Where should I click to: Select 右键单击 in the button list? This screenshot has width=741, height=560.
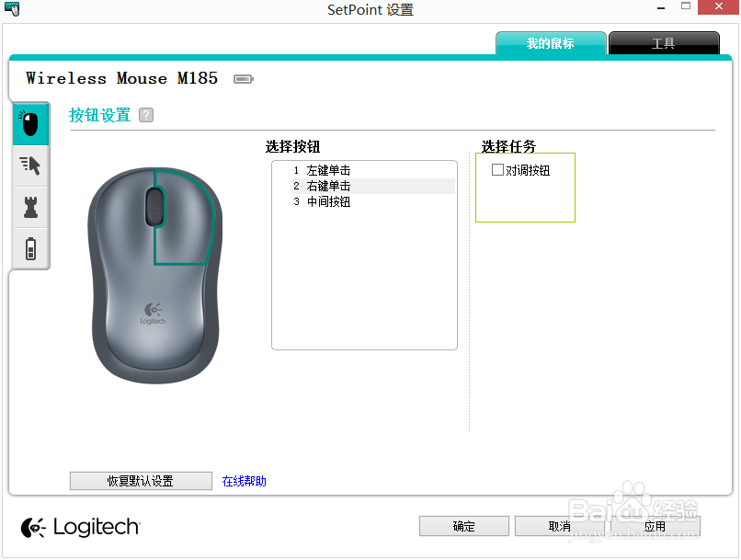(x=373, y=186)
